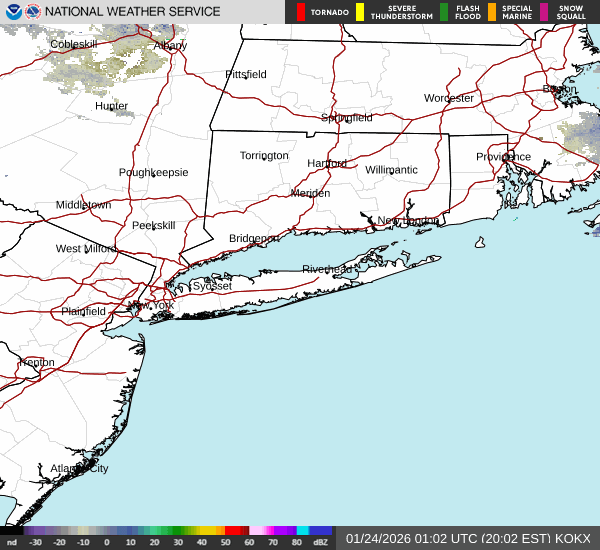Select Hartford on the radar map

point(327,163)
